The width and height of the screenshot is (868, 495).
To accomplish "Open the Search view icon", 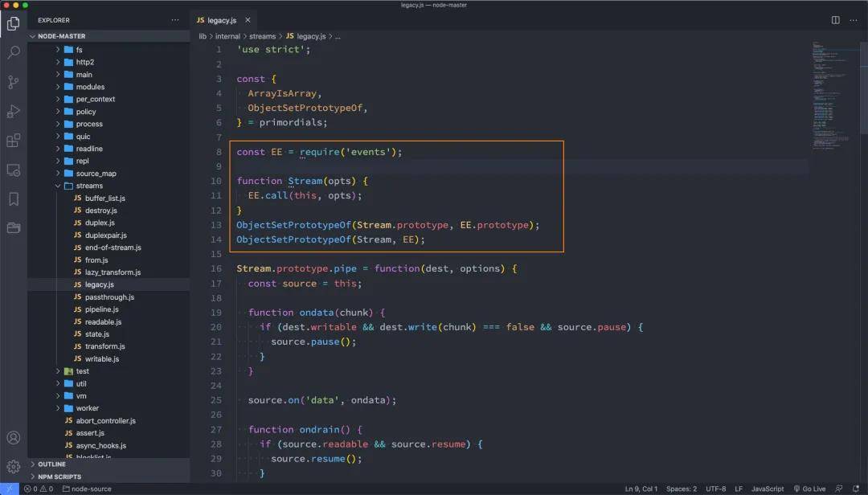I will pos(14,52).
